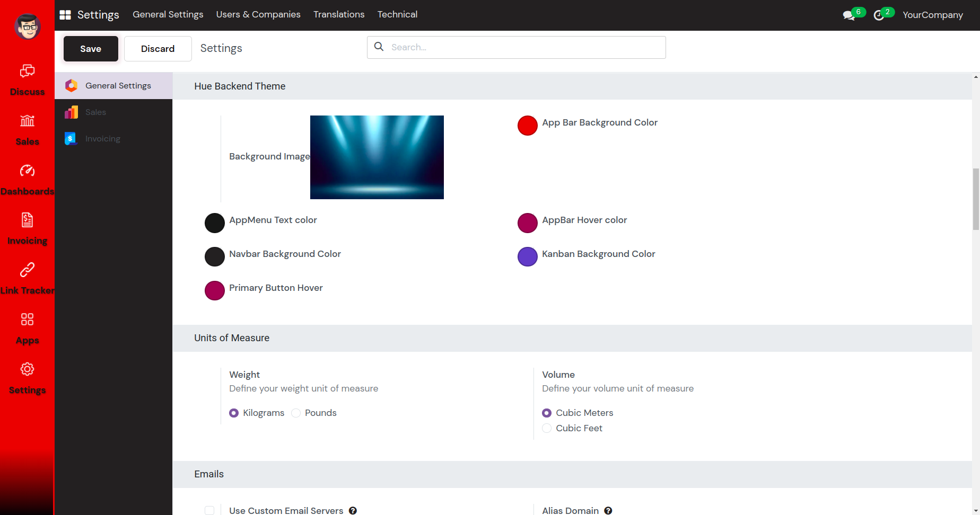Image resolution: width=980 pixels, height=515 pixels.
Task: Switch to the Sales settings tab
Action: pyautogui.click(x=96, y=112)
